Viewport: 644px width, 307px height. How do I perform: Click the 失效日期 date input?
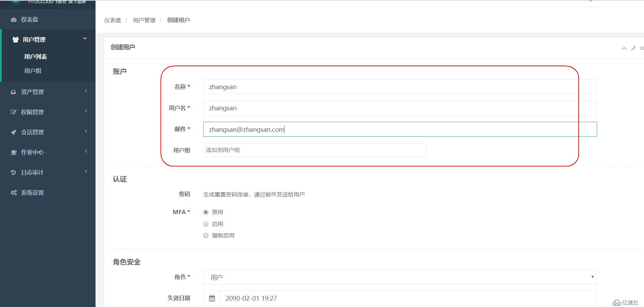pyautogui.click(x=408, y=298)
